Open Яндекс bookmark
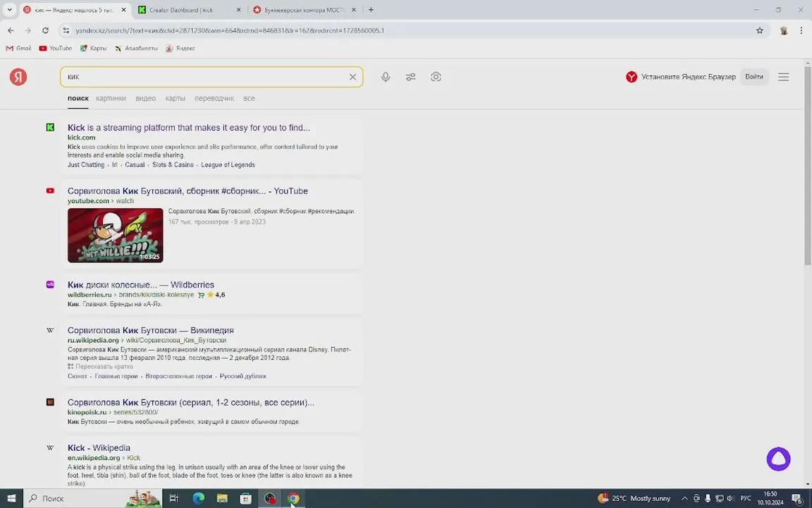Screen dimensions: 812x508 180,48
